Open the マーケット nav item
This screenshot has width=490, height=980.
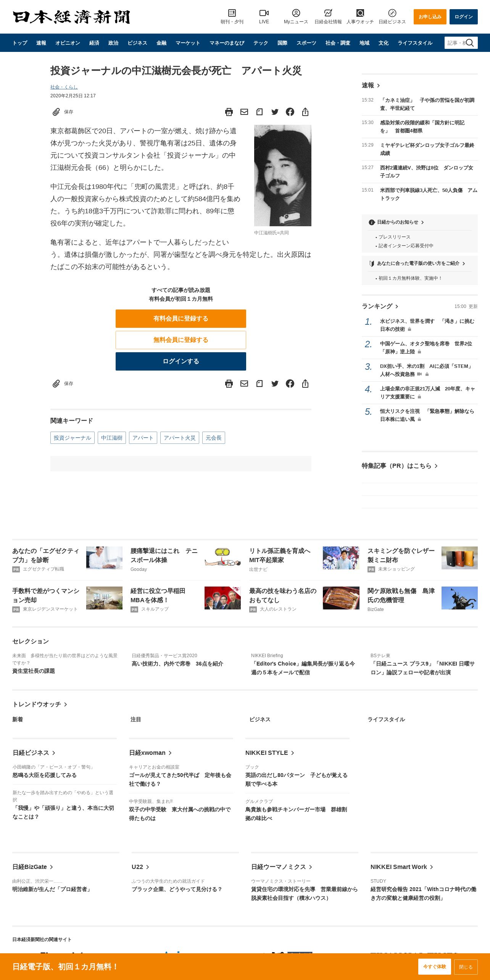(188, 43)
